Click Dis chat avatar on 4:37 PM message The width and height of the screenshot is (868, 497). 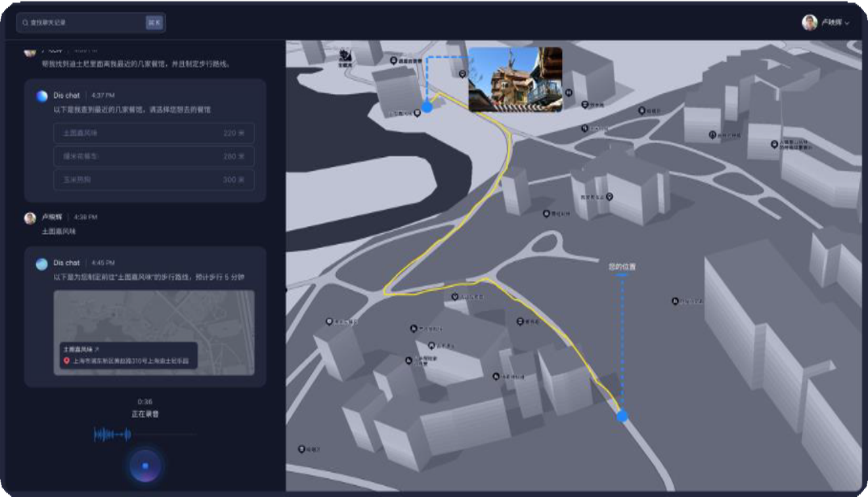tap(42, 96)
